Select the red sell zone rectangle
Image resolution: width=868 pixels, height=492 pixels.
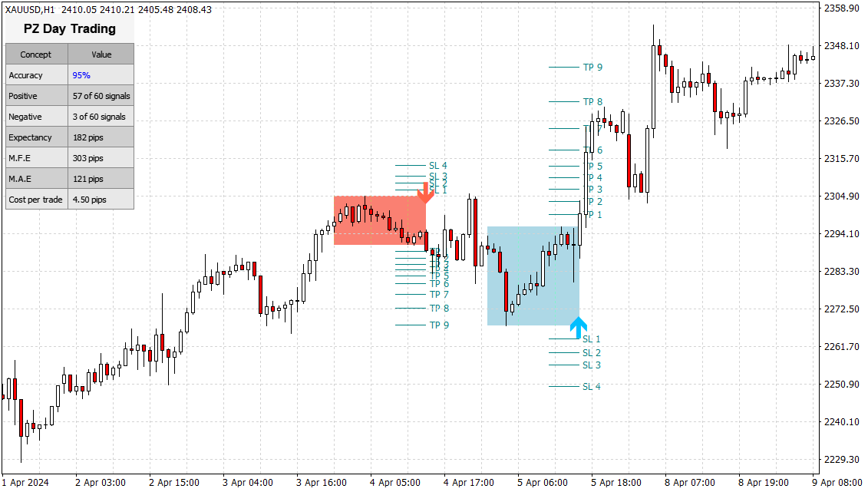click(380, 220)
